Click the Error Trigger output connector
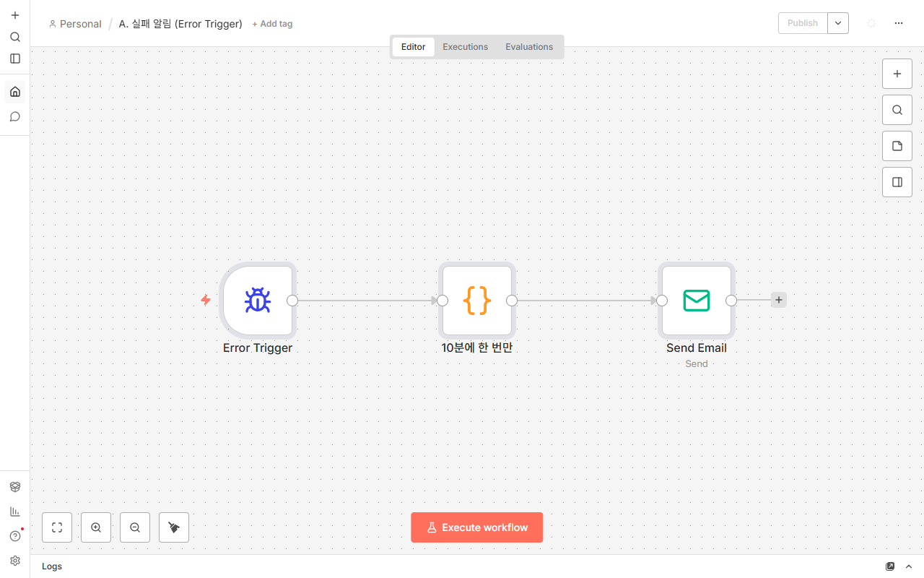Screen dimensions: 924x578 (x=292, y=301)
